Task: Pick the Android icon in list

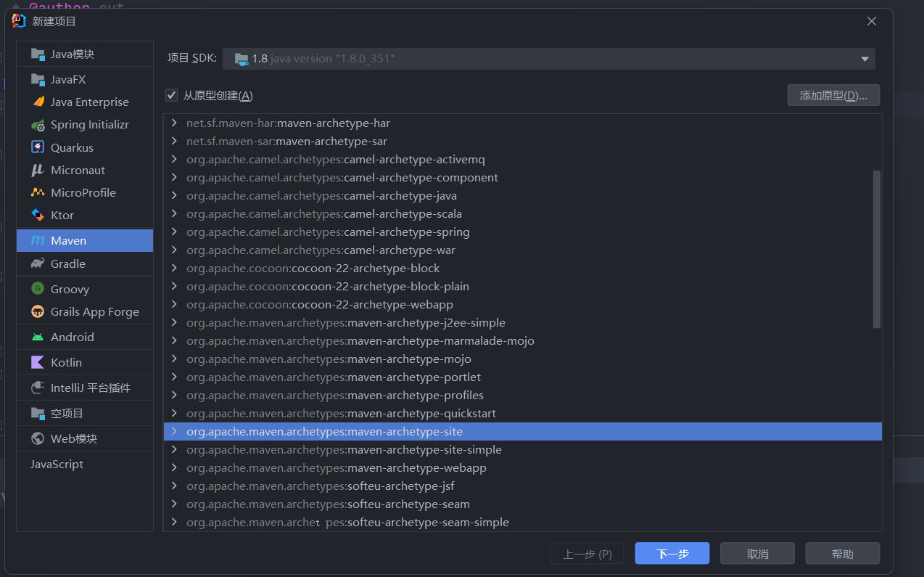Action: tap(38, 337)
